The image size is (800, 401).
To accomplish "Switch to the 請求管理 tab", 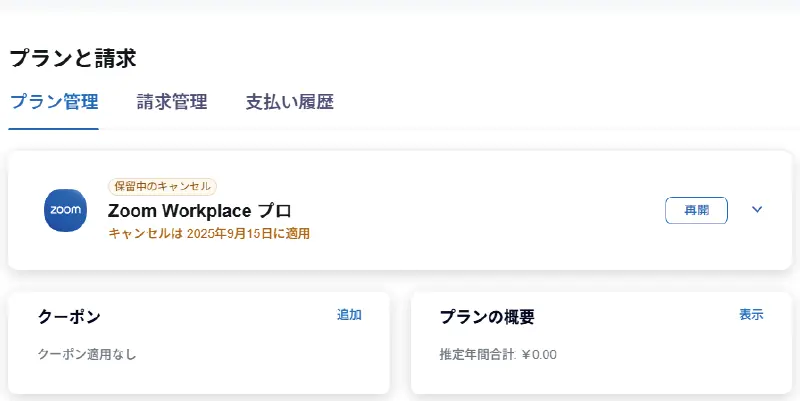I will click(x=172, y=102).
